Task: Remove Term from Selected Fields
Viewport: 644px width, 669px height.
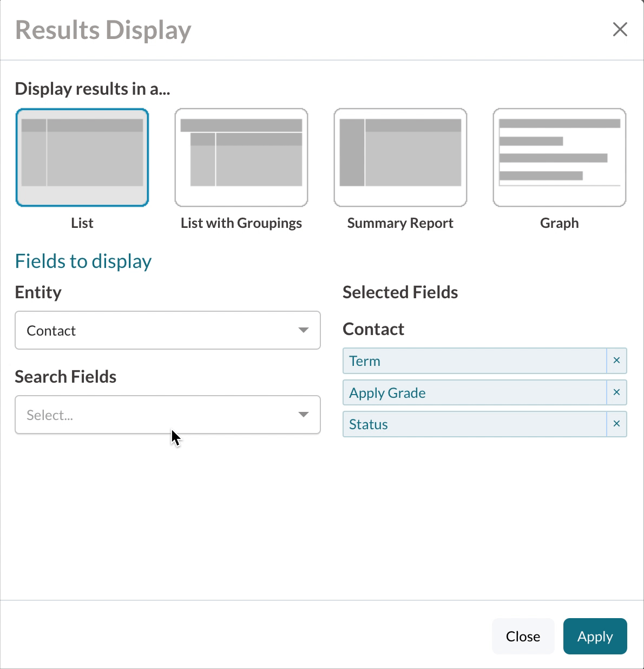Action: coord(616,360)
